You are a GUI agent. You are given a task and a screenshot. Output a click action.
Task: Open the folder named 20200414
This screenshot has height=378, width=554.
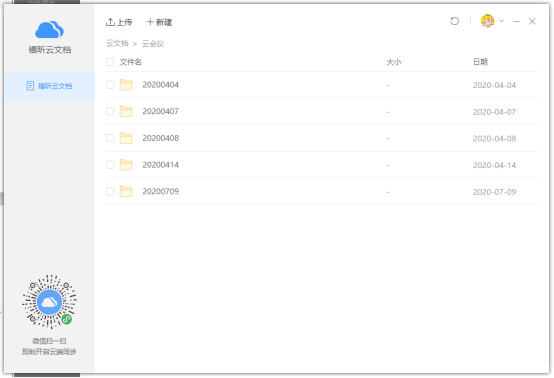coord(161,165)
